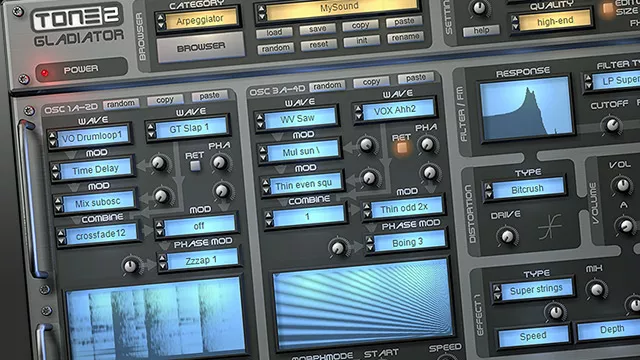Toggle the RET switch in OSC 1A-2D
The image size is (640, 360).
click(195, 165)
